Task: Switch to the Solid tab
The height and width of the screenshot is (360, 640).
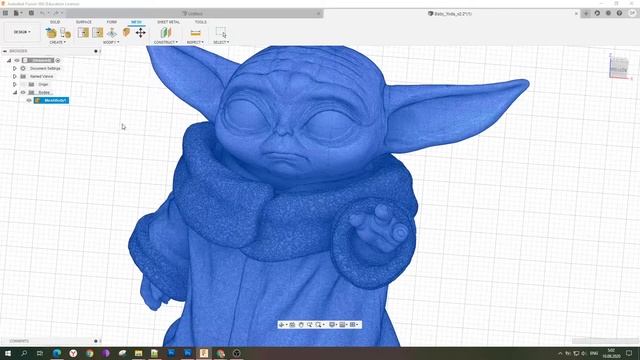Action: pos(55,22)
